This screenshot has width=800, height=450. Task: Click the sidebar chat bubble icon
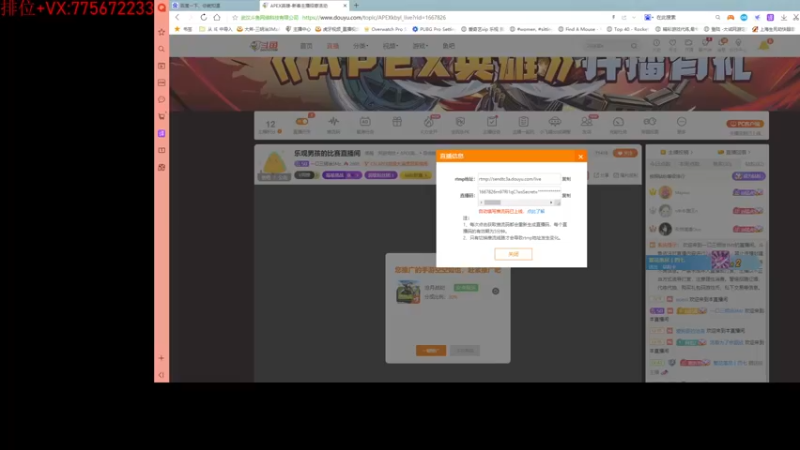[161, 99]
